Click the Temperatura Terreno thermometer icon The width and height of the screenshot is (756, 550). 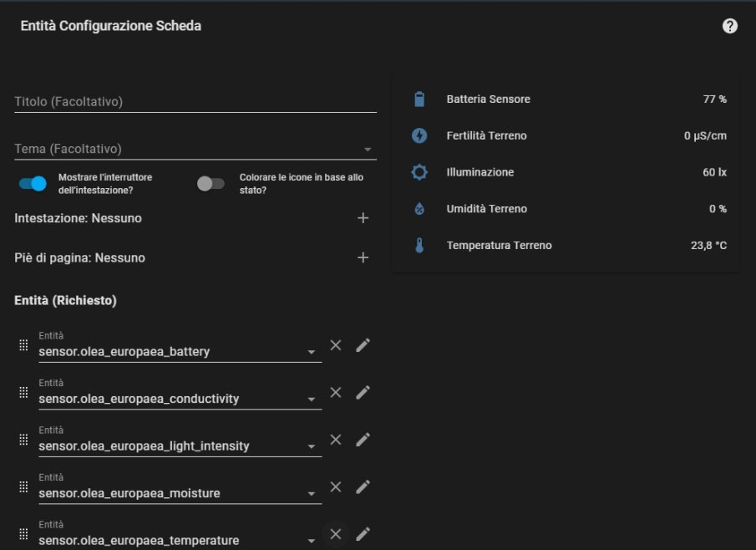click(x=419, y=246)
